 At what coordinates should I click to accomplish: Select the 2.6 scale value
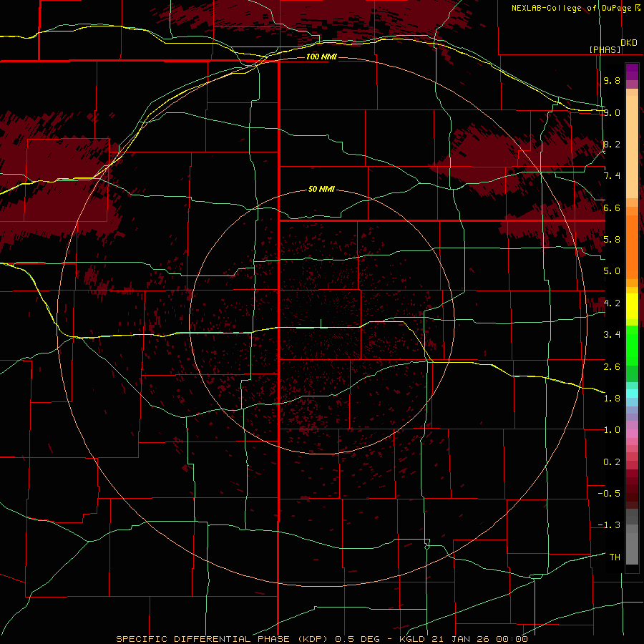tap(612, 367)
